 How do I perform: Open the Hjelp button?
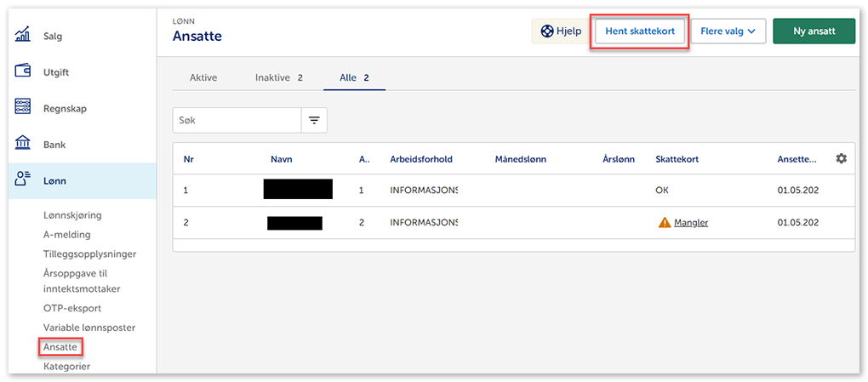tap(561, 31)
